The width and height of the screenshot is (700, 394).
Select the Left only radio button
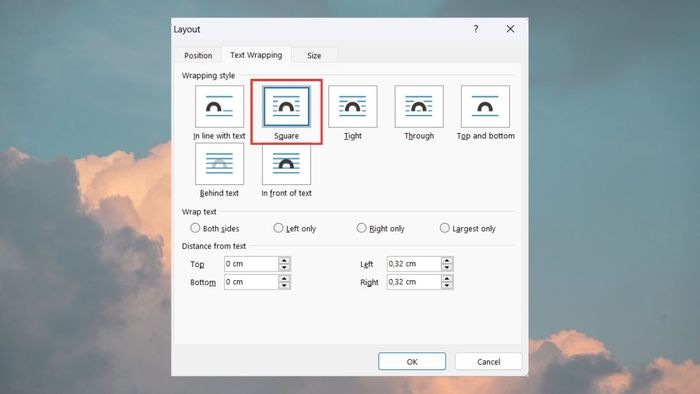pos(278,228)
